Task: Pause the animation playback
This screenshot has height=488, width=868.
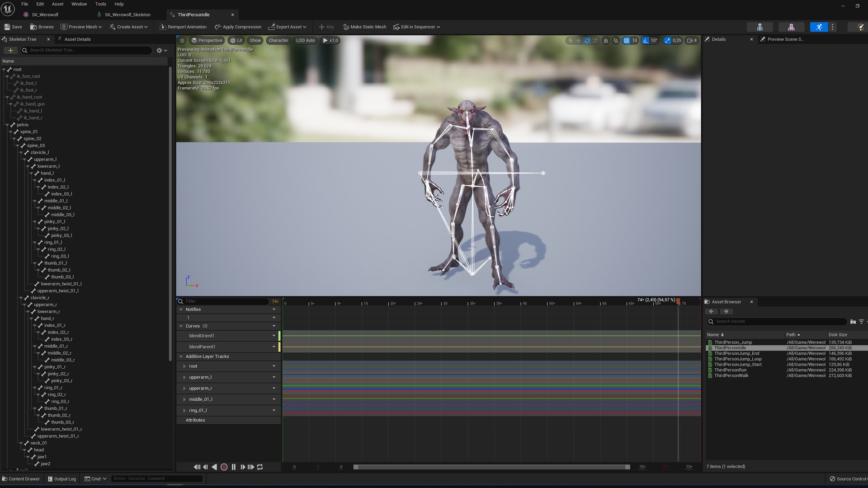Action: tap(233, 467)
